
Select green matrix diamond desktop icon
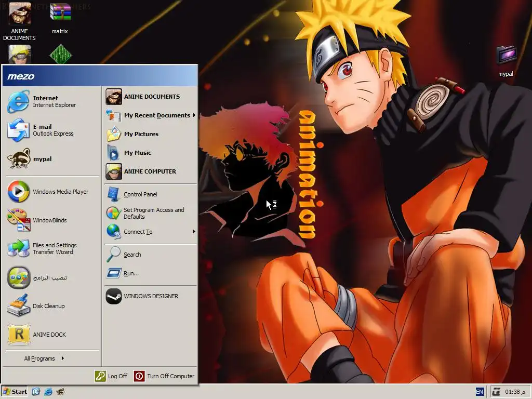pos(60,54)
